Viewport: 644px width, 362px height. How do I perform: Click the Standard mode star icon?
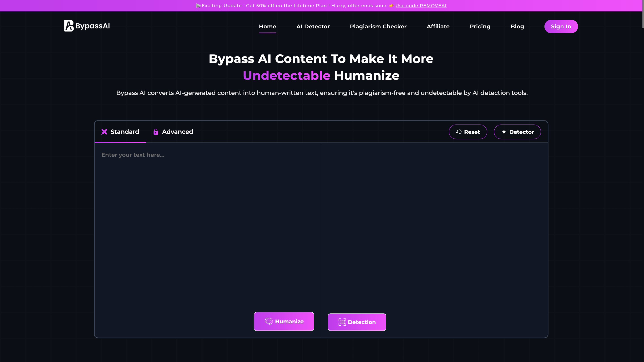104,132
